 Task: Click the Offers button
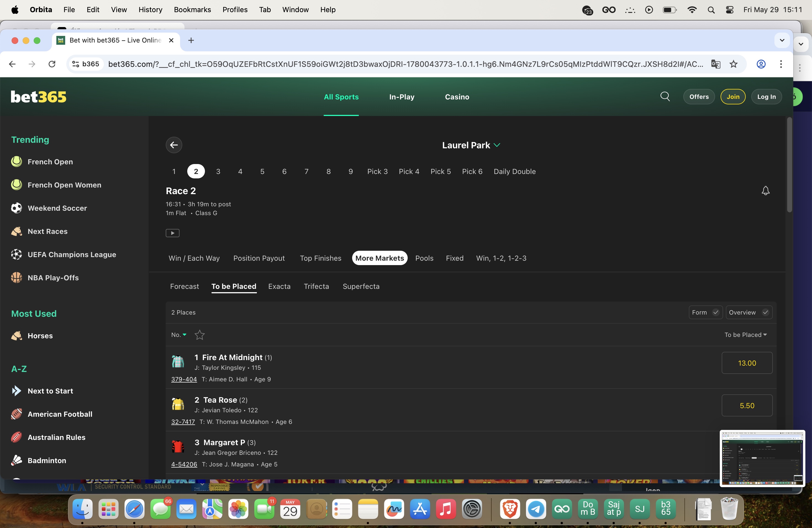[699, 97]
